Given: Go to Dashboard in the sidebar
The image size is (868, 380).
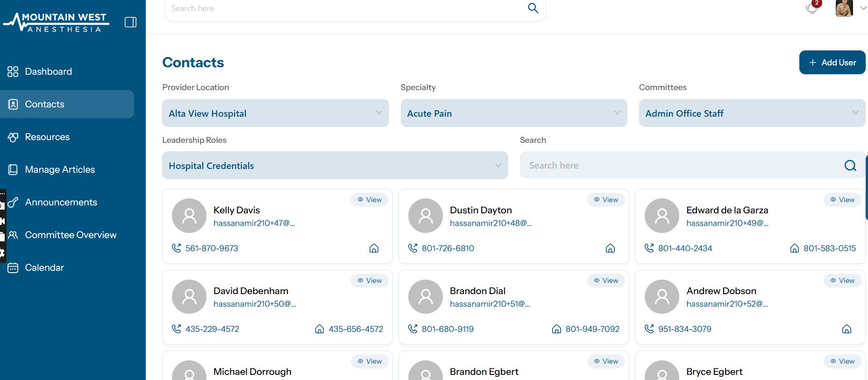Looking at the screenshot, I should coord(48,71).
